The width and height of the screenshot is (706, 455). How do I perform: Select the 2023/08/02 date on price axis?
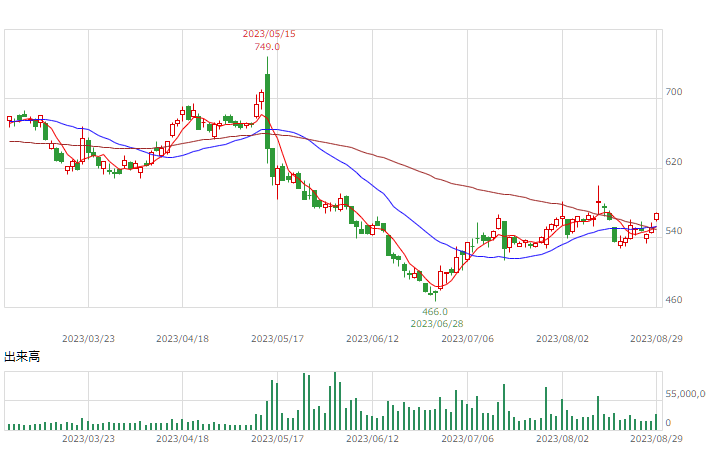tap(562, 338)
